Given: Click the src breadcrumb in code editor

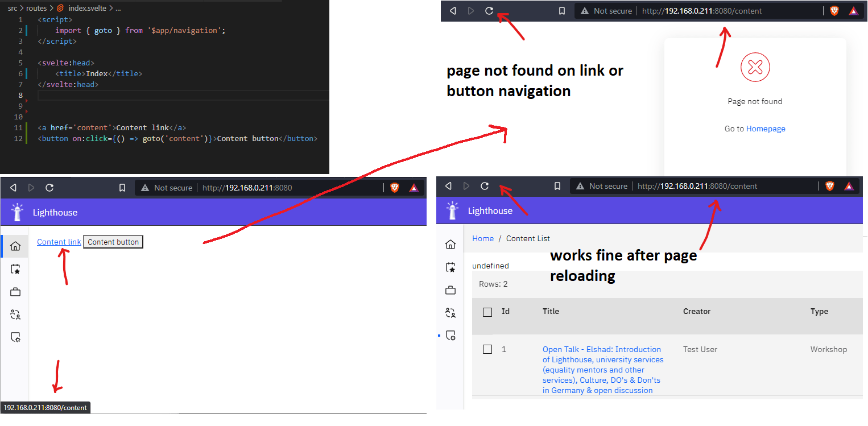Looking at the screenshot, I should tap(13, 9).
